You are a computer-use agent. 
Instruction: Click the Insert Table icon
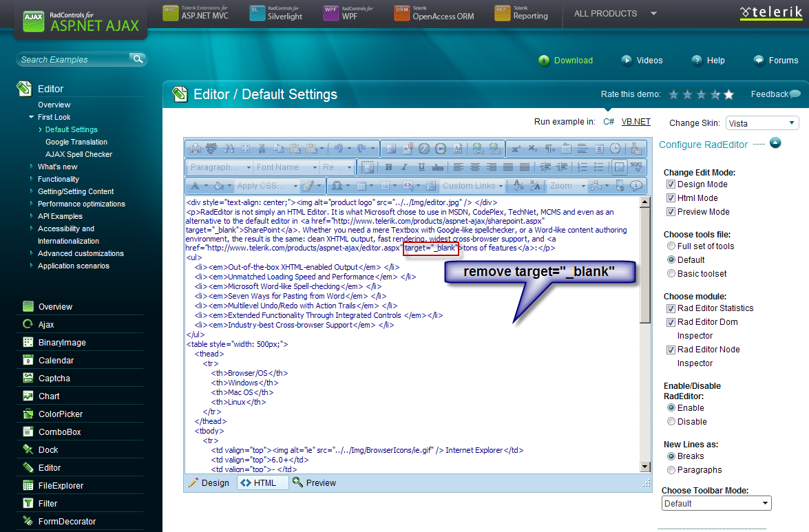pos(361,186)
